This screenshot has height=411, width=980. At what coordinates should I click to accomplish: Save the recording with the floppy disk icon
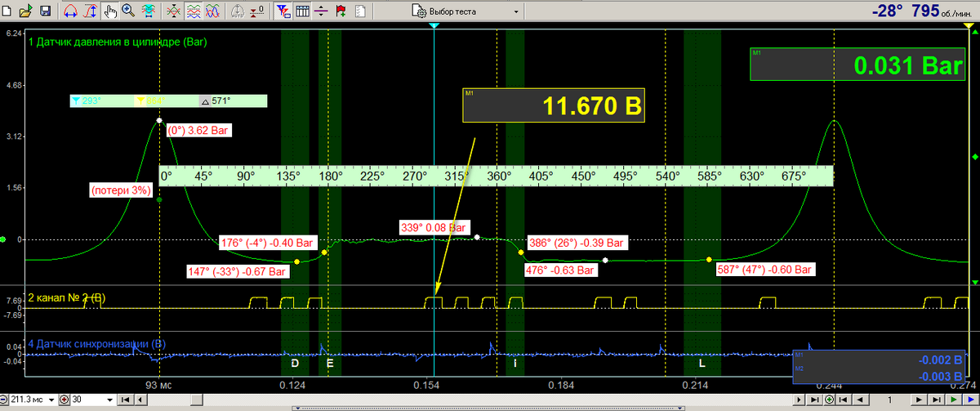45,11
